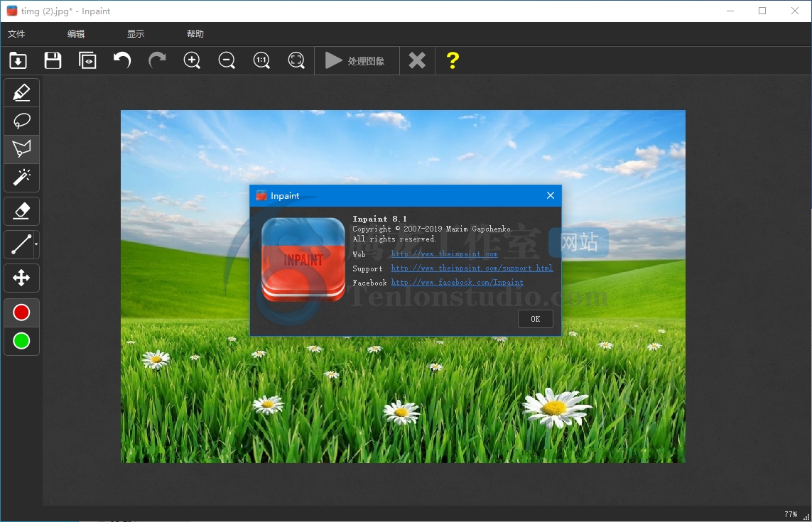
Task: Choose the green donor marker color
Action: click(21, 341)
